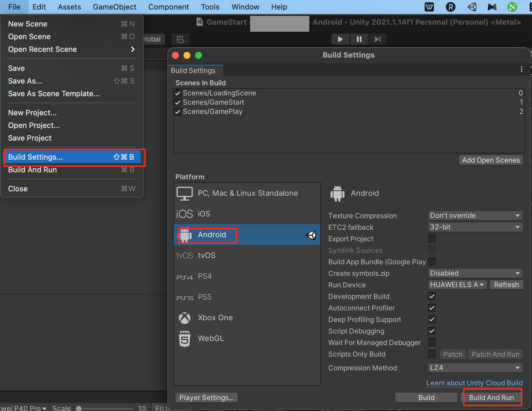Click the Player Settings button
Viewport: 532px width, 411px height.
click(x=206, y=398)
